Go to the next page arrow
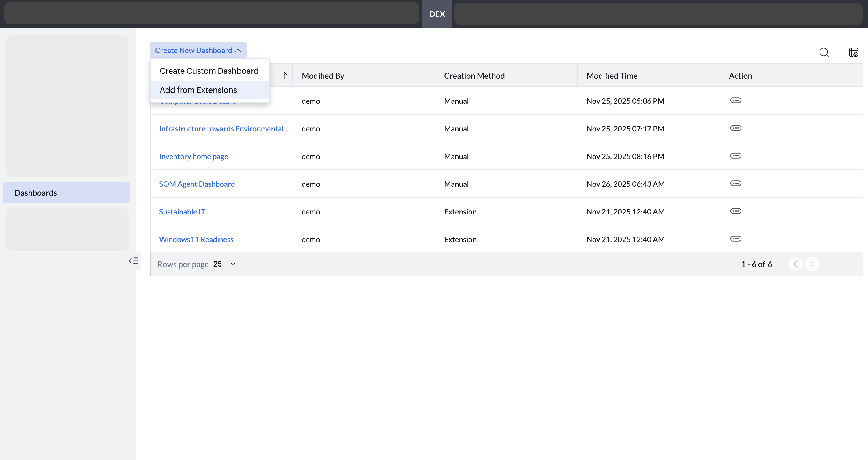Screen dimensions: 868x460 pyautogui.click(x=812, y=264)
